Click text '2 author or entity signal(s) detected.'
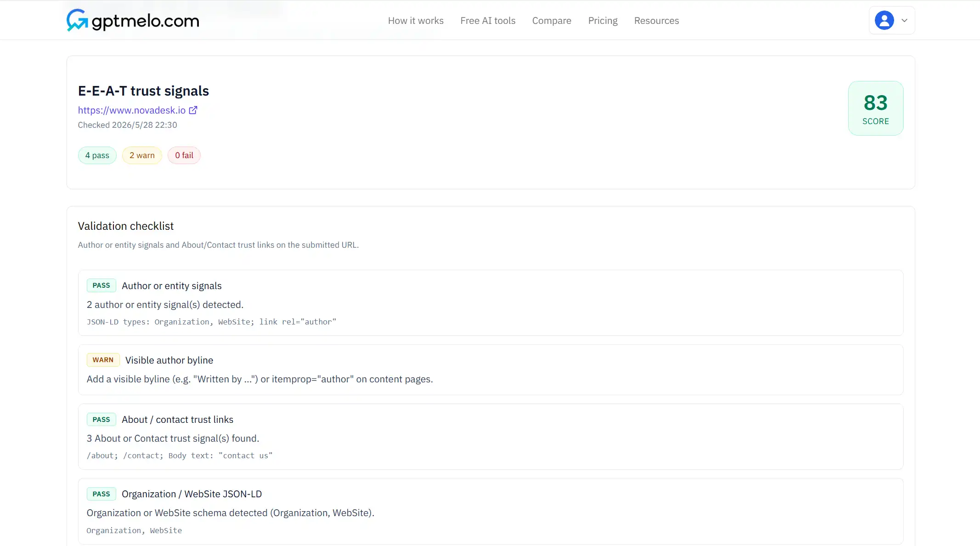This screenshot has height=546, width=980. pos(165,305)
